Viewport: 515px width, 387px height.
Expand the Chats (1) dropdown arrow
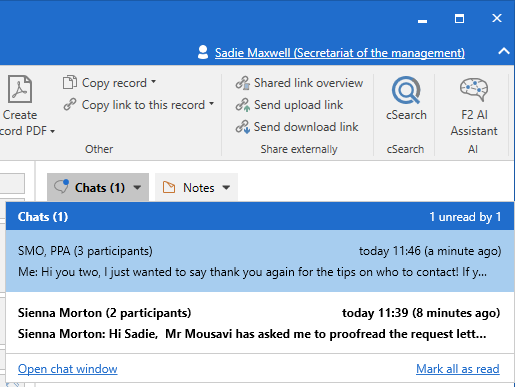pyautogui.click(x=137, y=188)
